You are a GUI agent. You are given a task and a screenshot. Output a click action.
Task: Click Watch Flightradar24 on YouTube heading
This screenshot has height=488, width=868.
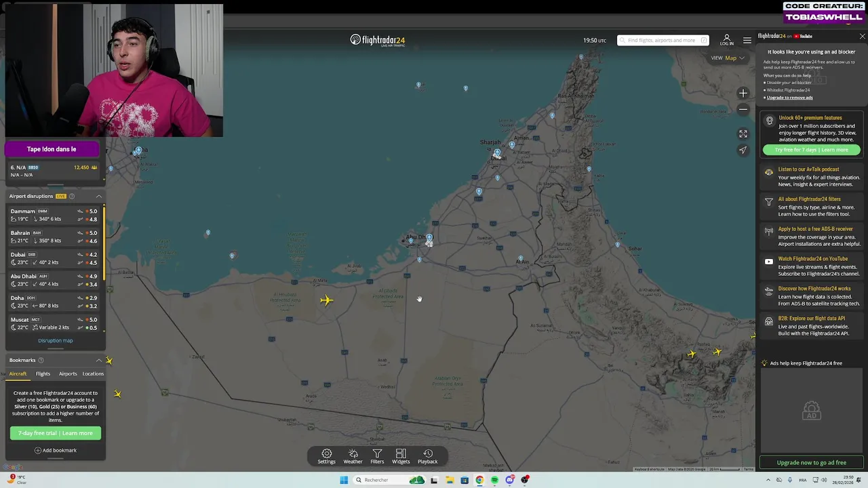point(813,259)
